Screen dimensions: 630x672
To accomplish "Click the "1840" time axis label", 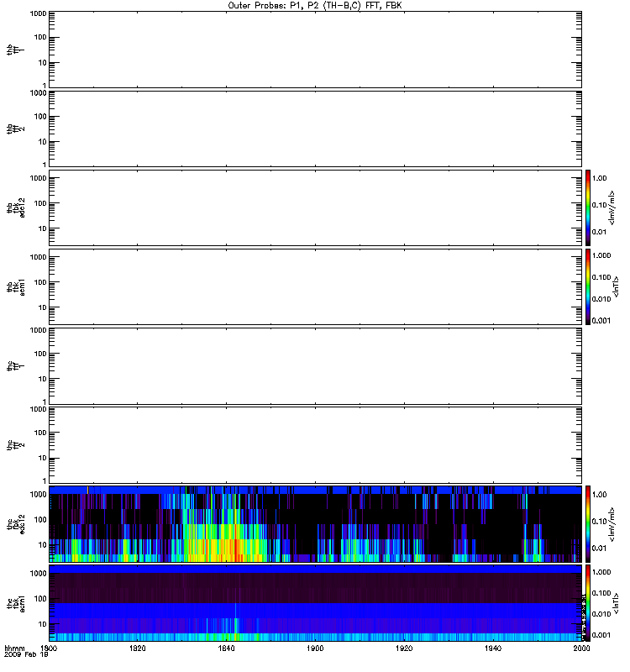I will (x=226, y=648).
